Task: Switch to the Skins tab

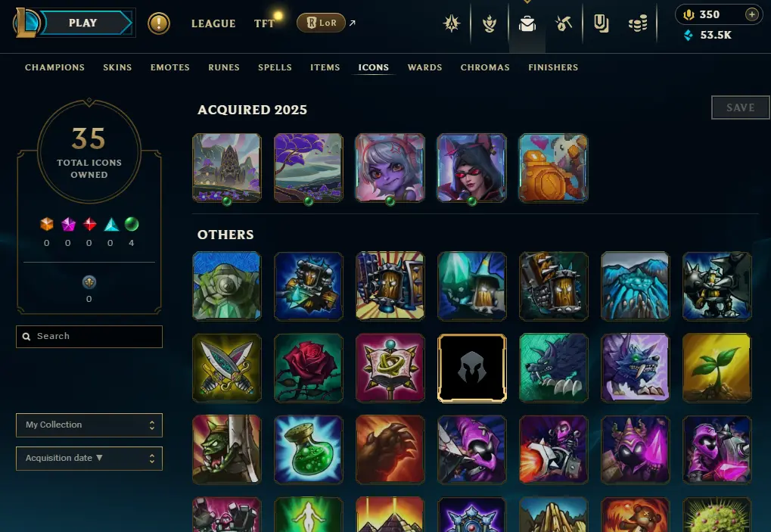Action: (117, 67)
